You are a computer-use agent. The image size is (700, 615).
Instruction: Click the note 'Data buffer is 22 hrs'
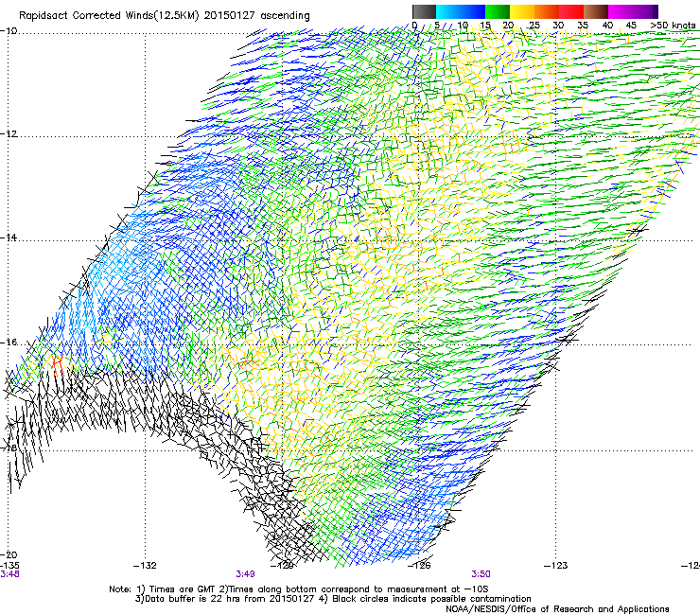click(x=193, y=599)
